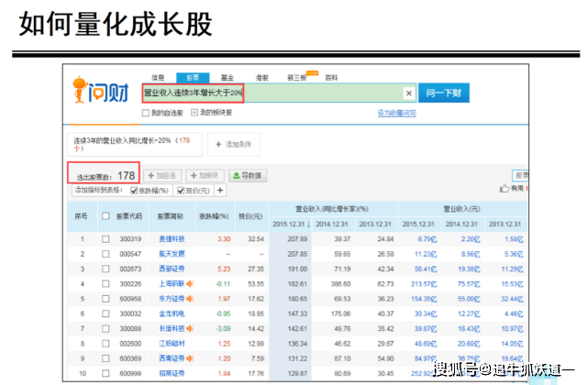This screenshot has width=588, height=385.
Task: Toggle 我的板块股 option
Action: click(194, 113)
